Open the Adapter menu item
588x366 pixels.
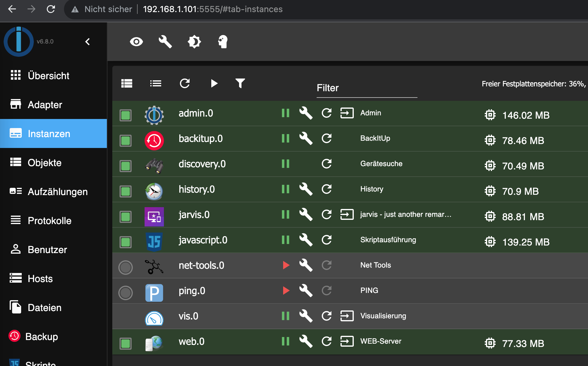tap(45, 105)
